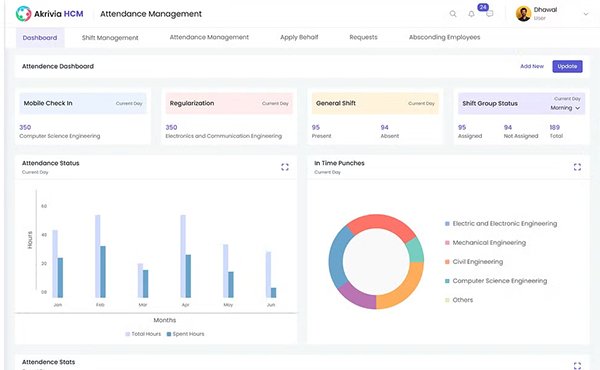Open the General Shift card header
Image resolution: width=600 pixels, height=370 pixels.
(x=375, y=103)
